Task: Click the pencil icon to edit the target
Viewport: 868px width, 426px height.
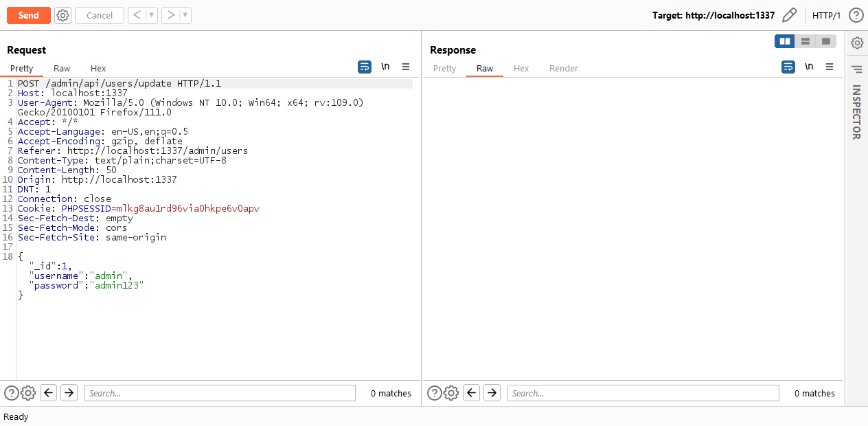Action: click(789, 14)
